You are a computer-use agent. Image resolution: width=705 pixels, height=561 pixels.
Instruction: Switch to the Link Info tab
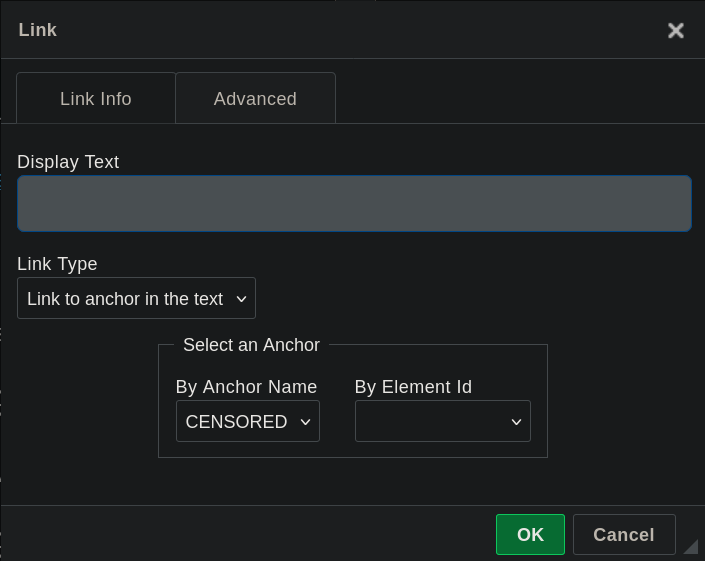point(96,99)
